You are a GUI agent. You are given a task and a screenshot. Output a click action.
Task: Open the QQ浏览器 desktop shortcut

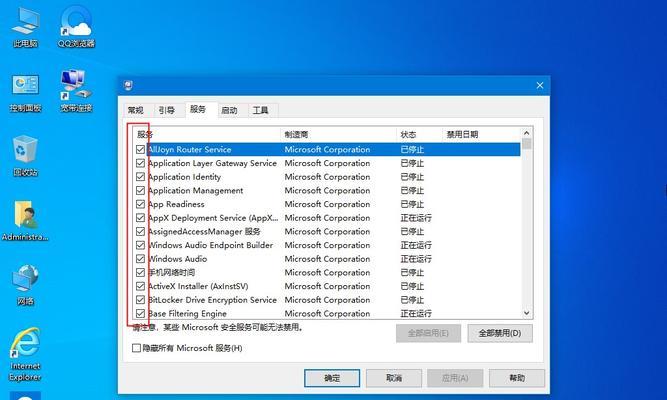76,27
